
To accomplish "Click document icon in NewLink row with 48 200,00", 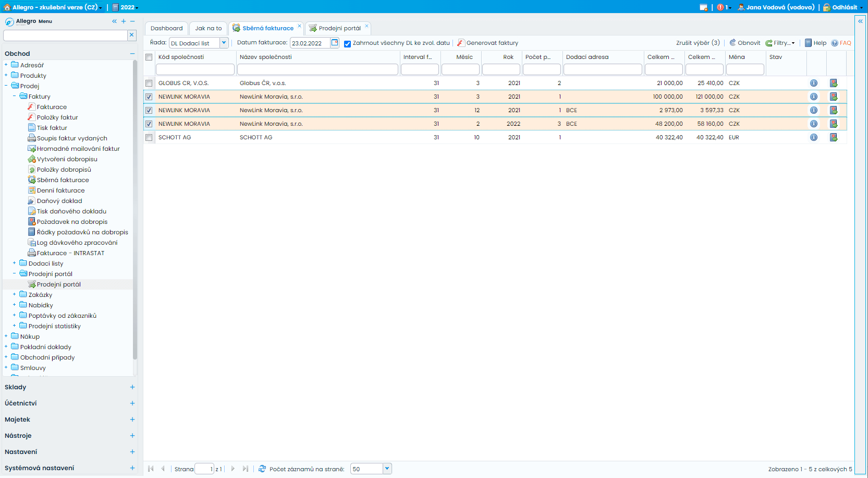I will (x=834, y=124).
